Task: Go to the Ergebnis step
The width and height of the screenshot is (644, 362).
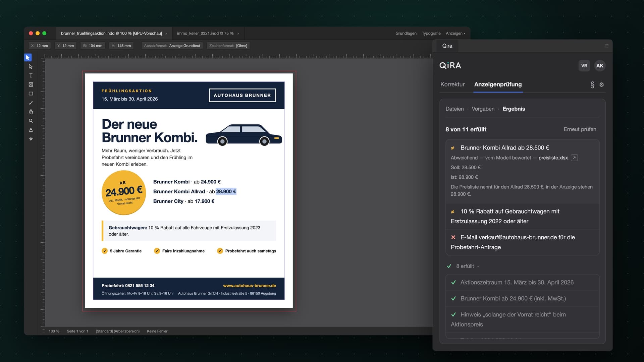Action: tap(514, 109)
